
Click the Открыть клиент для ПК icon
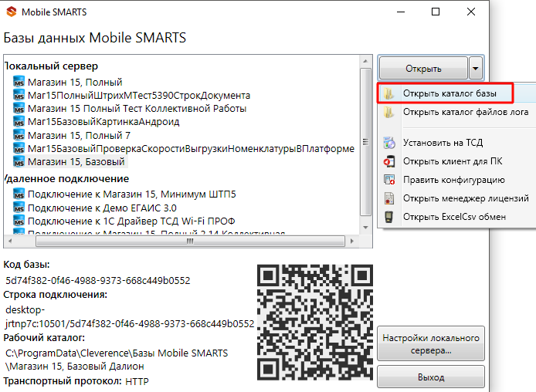(389, 161)
